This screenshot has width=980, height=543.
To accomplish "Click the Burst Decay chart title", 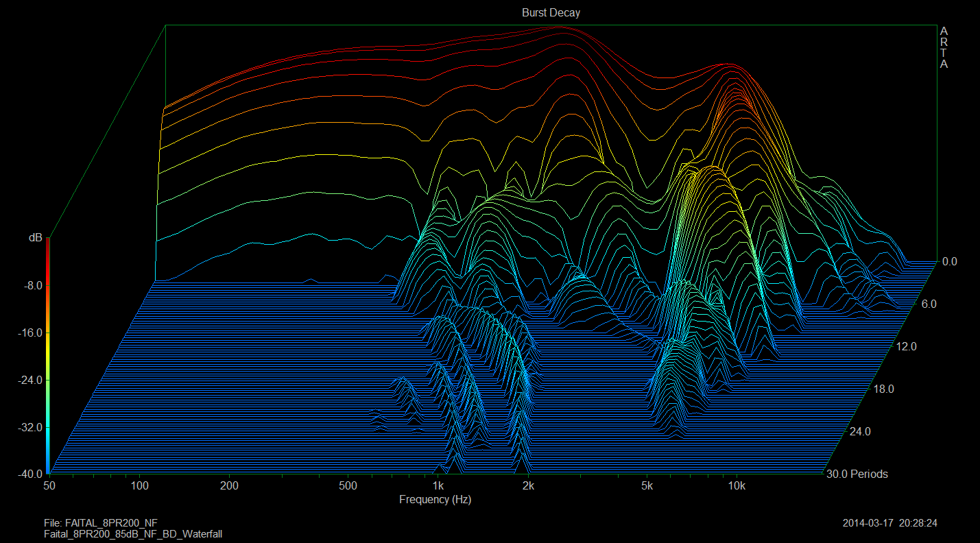I will (x=551, y=13).
